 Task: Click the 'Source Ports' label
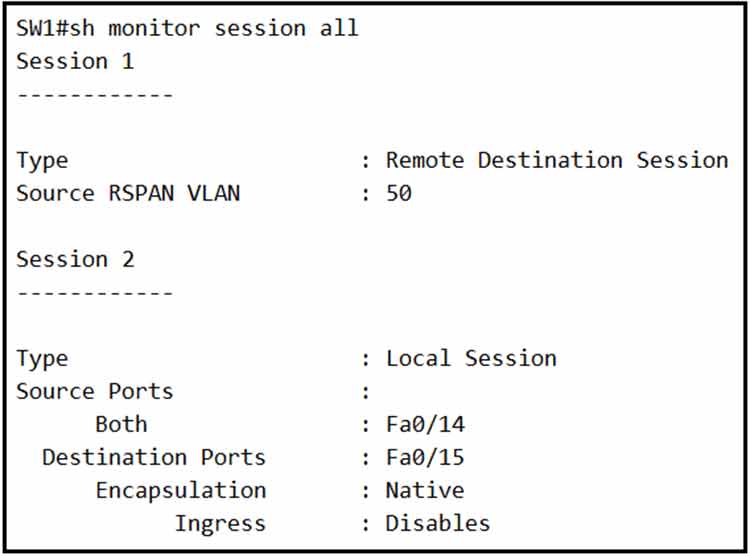pos(94,391)
